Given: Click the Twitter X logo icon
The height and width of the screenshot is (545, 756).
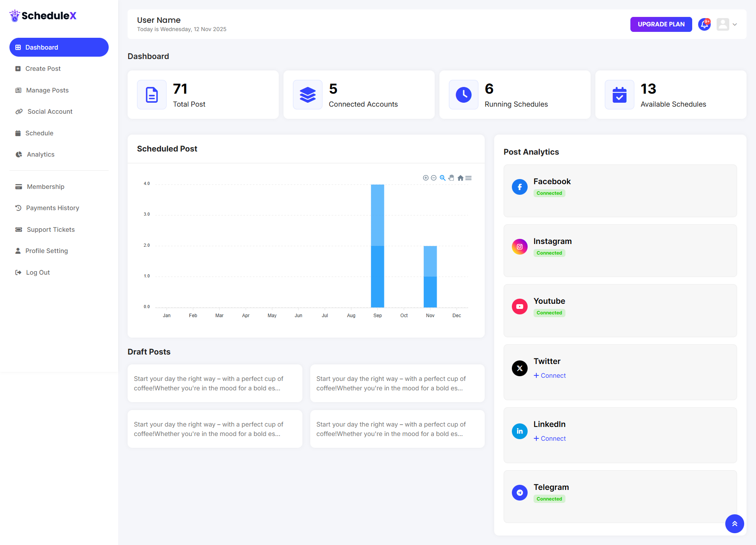Looking at the screenshot, I should 520,368.
